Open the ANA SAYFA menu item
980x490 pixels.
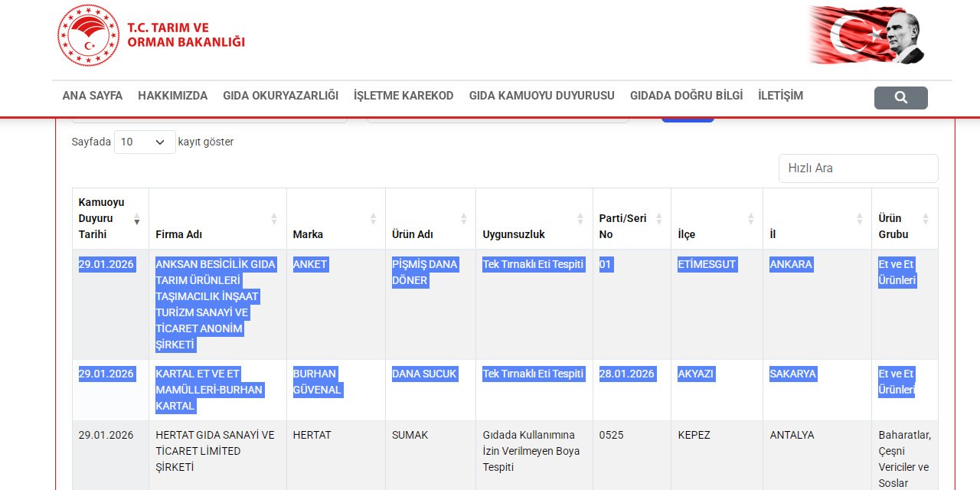pyautogui.click(x=93, y=96)
